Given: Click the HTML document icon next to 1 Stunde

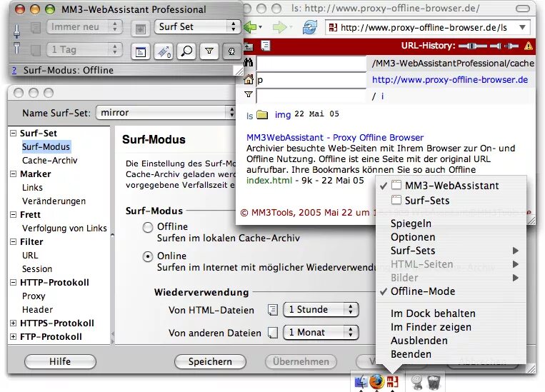Looking at the screenshot, I should click(273, 309).
